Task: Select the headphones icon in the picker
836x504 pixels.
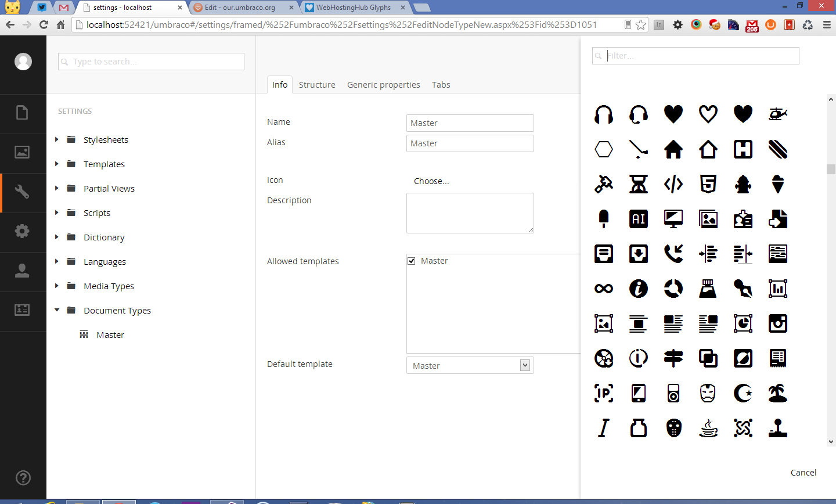Action: 604,114
